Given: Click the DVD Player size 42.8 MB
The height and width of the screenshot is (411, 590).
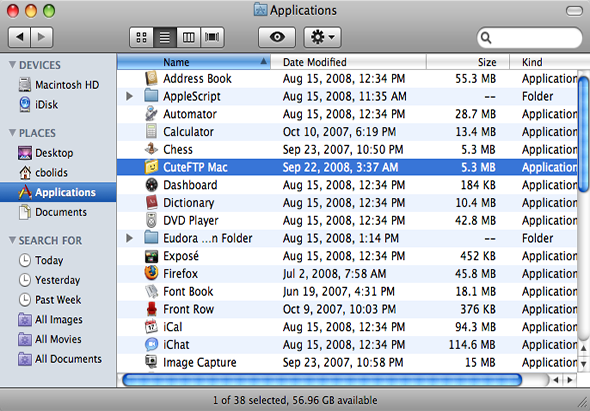Looking at the screenshot, I should tap(475, 220).
